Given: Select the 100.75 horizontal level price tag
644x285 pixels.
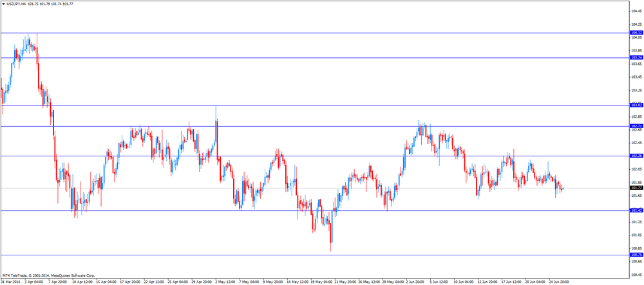Looking at the screenshot, I should coord(636,255).
